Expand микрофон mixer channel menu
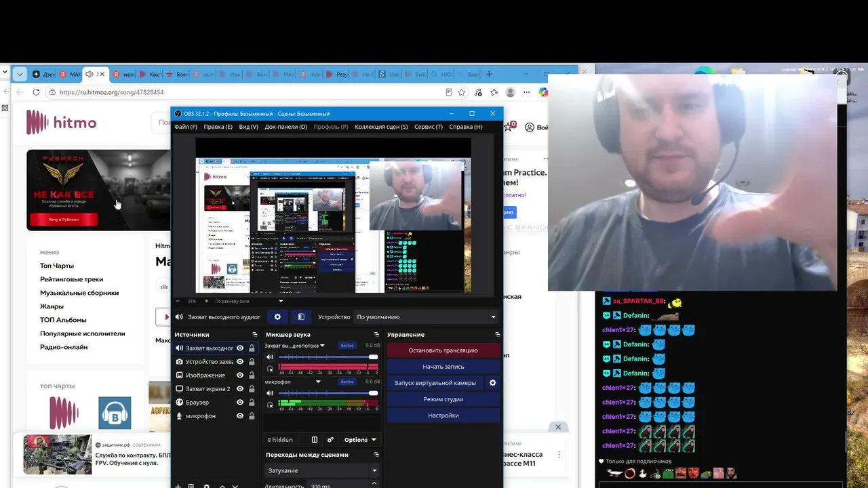This screenshot has width=868, height=488. (x=318, y=382)
